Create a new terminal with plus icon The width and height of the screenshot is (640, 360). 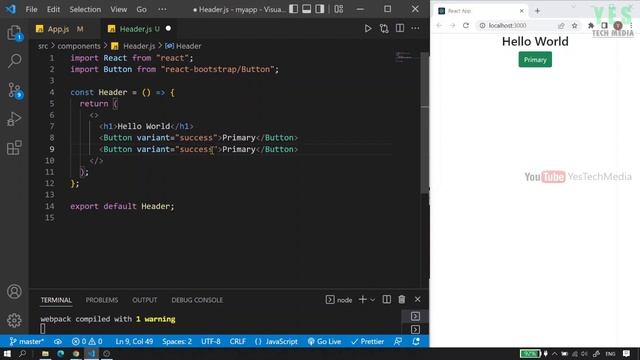tap(362, 300)
